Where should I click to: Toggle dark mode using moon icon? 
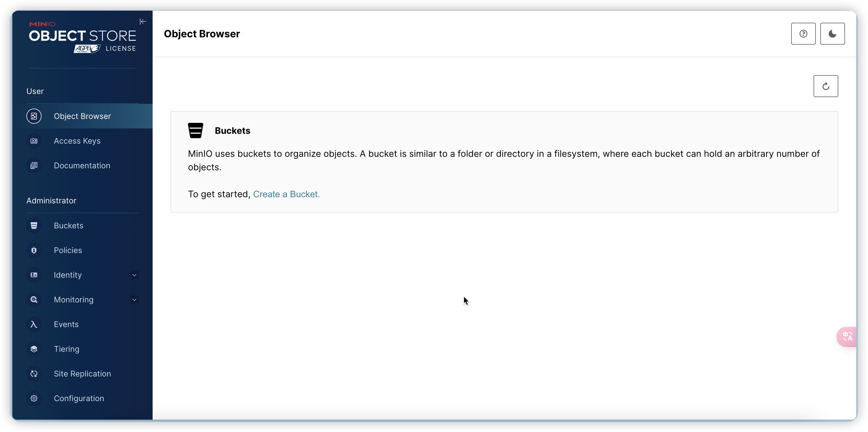tap(832, 34)
